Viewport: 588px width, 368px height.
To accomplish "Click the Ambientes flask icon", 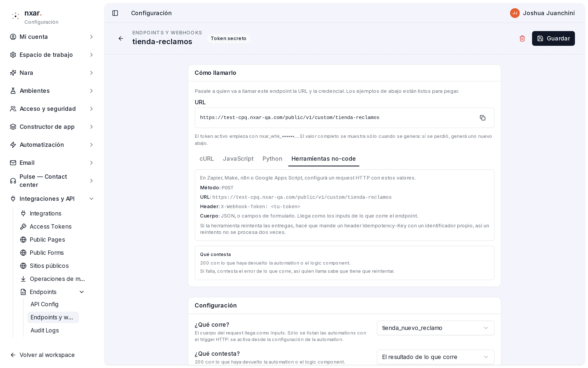I will point(13,91).
